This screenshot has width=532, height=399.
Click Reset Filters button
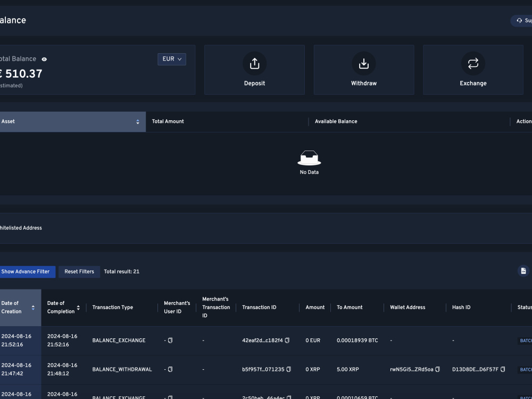tap(79, 272)
